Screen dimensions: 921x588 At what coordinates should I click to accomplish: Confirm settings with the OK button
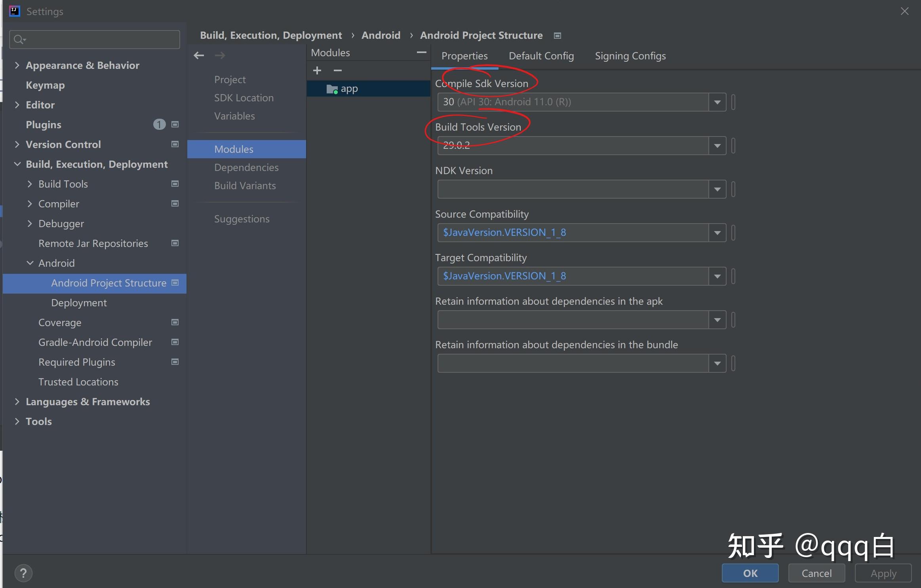pos(750,573)
